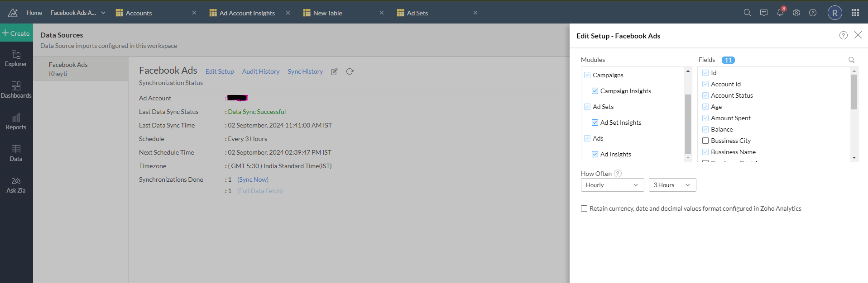Click the Modules list scrollbar
This screenshot has width=868, height=283.
[x=688, y=124]
